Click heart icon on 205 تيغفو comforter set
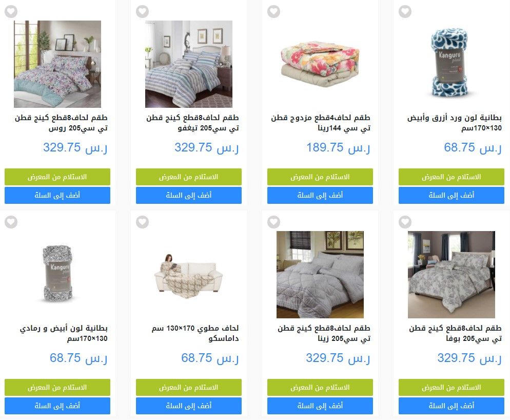Viewport: 510px width, 420px height. point(143,12)
